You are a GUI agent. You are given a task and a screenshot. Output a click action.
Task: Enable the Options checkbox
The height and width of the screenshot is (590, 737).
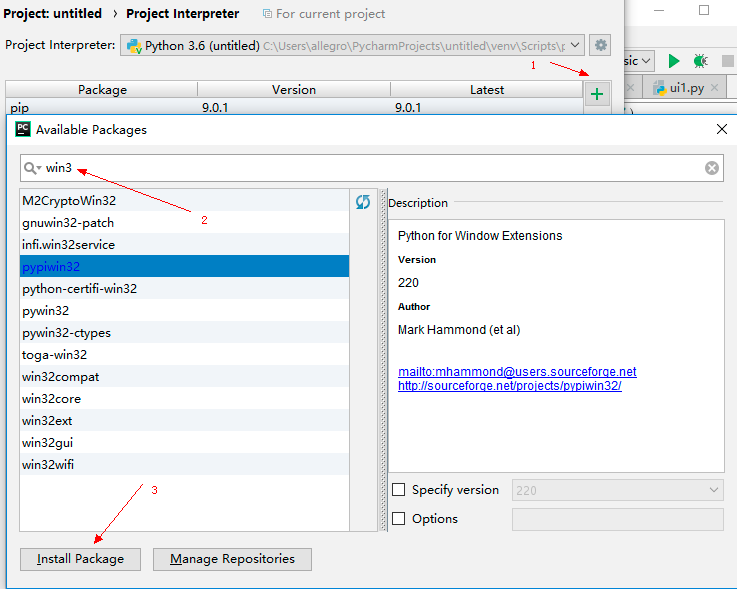click(x=399, y=518)
